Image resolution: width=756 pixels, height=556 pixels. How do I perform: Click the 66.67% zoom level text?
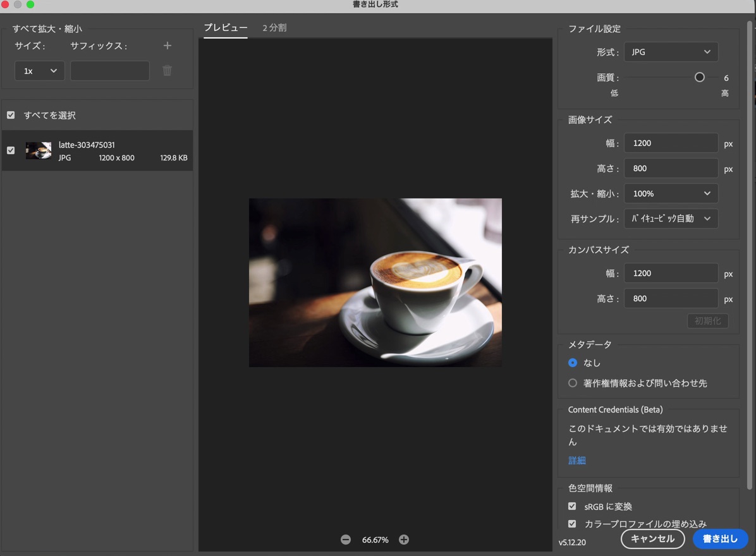click(375, 540)
